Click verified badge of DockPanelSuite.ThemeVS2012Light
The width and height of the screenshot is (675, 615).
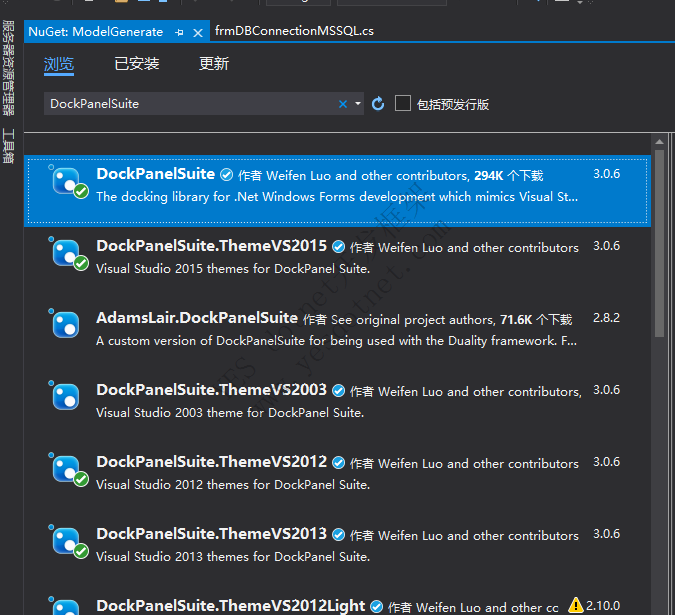tap(377, 606)
